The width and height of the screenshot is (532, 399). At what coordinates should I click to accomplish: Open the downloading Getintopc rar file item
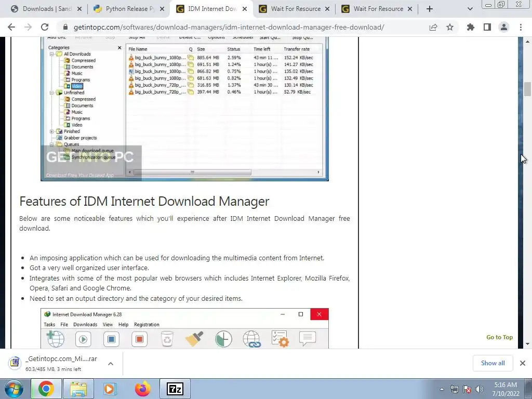tap(54, 363)
